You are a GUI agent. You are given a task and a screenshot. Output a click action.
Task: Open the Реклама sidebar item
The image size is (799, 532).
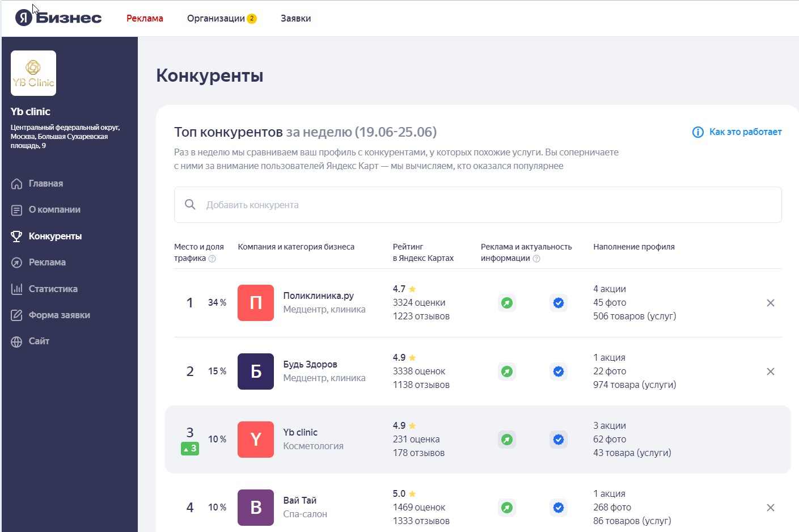(47, 262)
